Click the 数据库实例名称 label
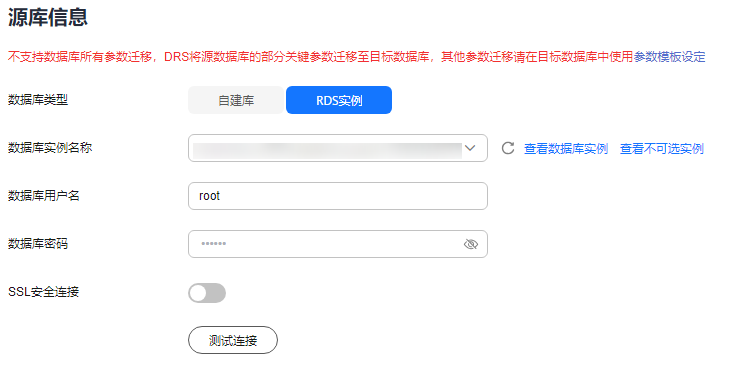The image size is (735, 365). tap(50, 148)
